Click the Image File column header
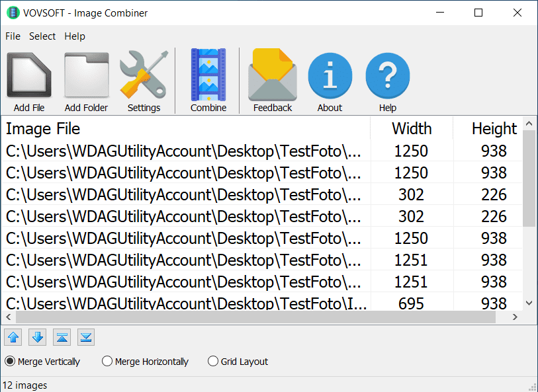 185,128
